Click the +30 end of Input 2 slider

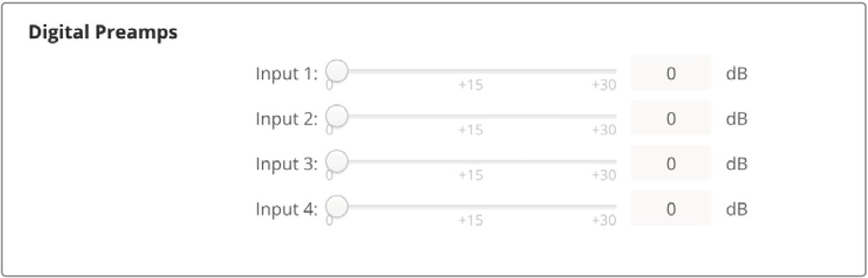click(614, 116)
